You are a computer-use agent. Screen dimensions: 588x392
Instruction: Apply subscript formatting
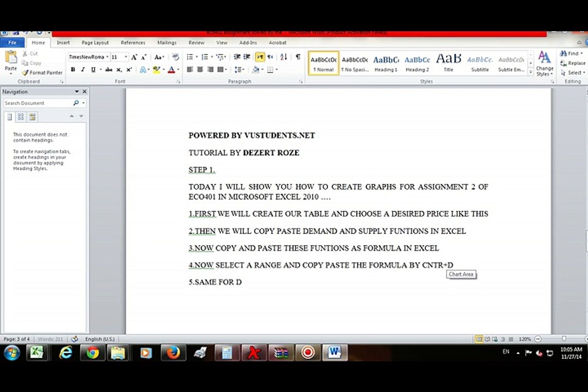click(x=119, y=69)
